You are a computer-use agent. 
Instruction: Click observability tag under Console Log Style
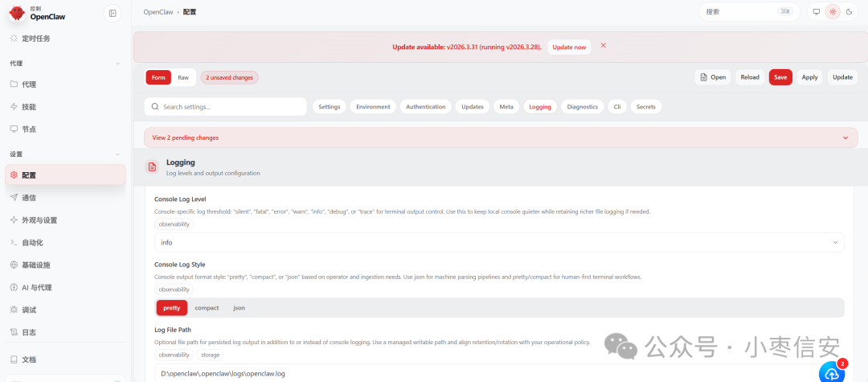174,290
